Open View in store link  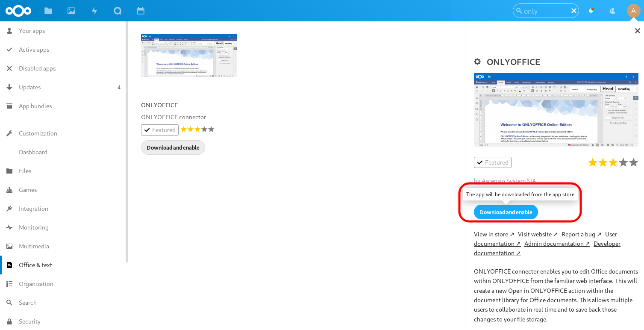tap(494, 234)
